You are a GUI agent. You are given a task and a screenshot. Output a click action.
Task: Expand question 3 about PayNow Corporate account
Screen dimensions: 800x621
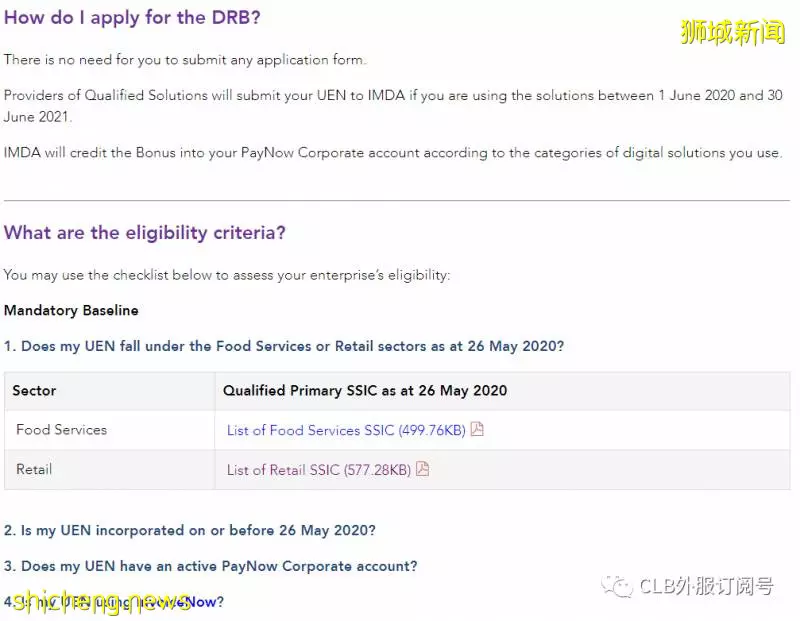coord(210,566)
